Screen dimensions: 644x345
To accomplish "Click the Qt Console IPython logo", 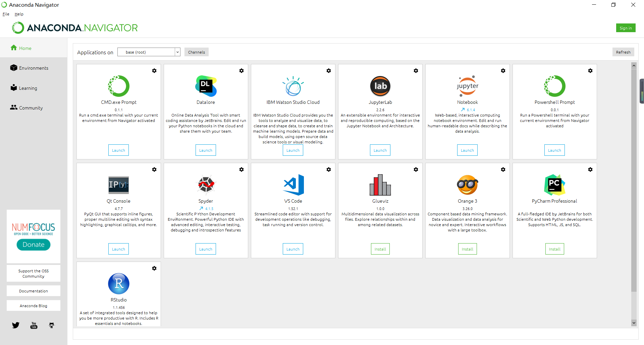I will 119,185.
